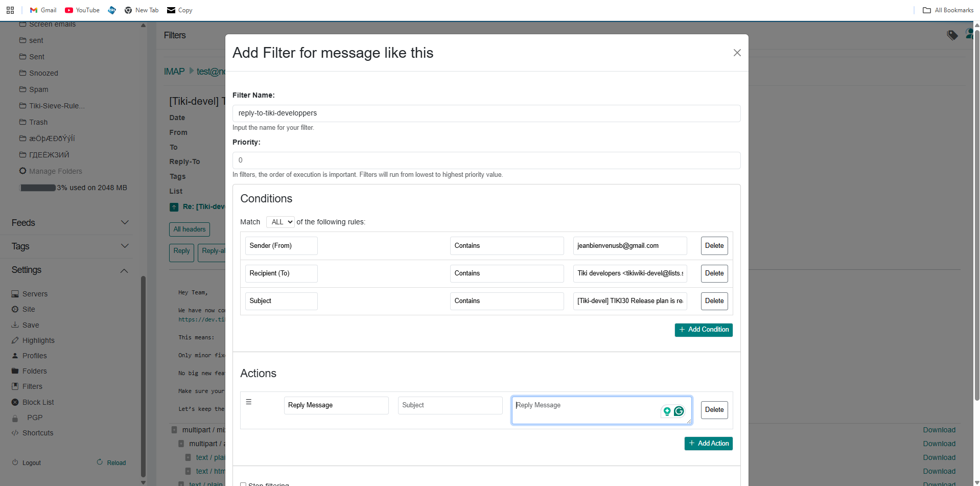Click the Add Condition button
The image size is (980, 486).
704,330
